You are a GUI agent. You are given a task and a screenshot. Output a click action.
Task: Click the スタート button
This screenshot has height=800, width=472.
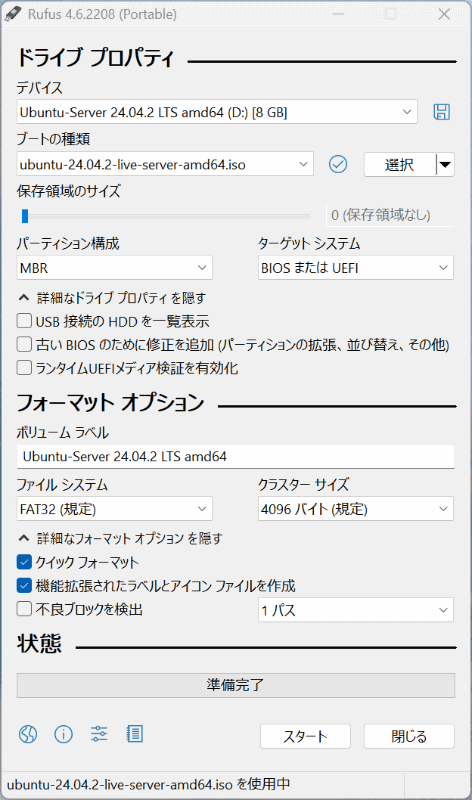(x=305, y=736)
